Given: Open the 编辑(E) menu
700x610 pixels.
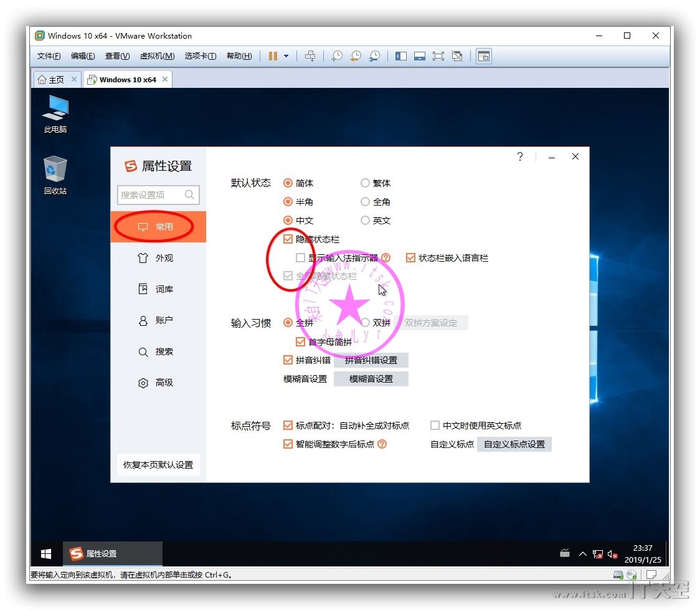Looking at the screenshot, I should pos(83,56).
